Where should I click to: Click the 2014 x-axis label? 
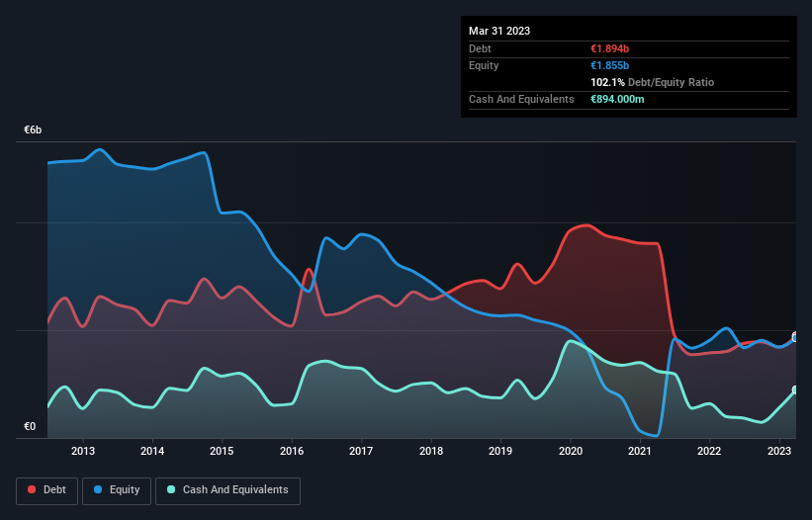tap(152, 451)
